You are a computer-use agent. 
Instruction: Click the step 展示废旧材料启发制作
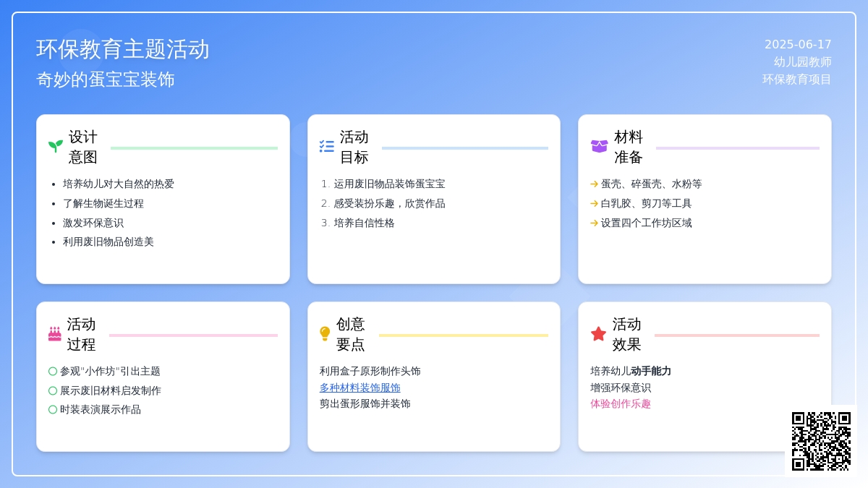tap(111, 391)
